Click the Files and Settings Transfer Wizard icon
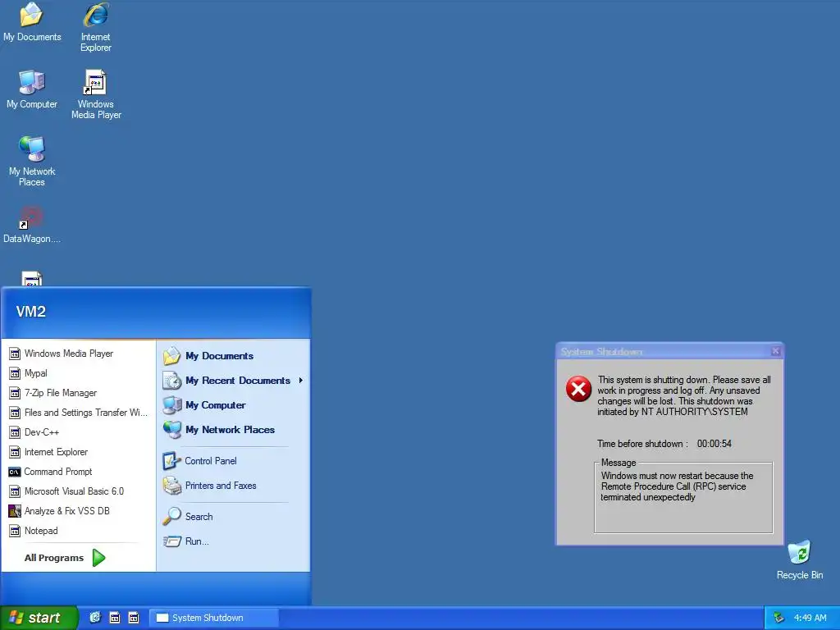Screen dimensions: 840x630 (15, 413)
